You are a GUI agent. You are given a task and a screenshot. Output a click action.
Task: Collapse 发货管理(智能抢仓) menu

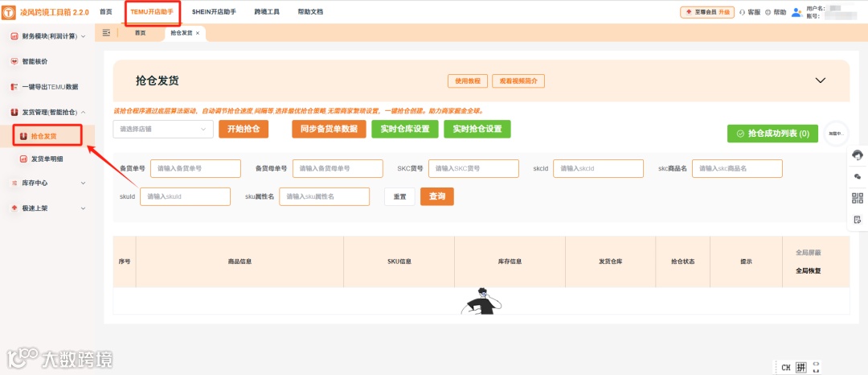pos(83,113)
